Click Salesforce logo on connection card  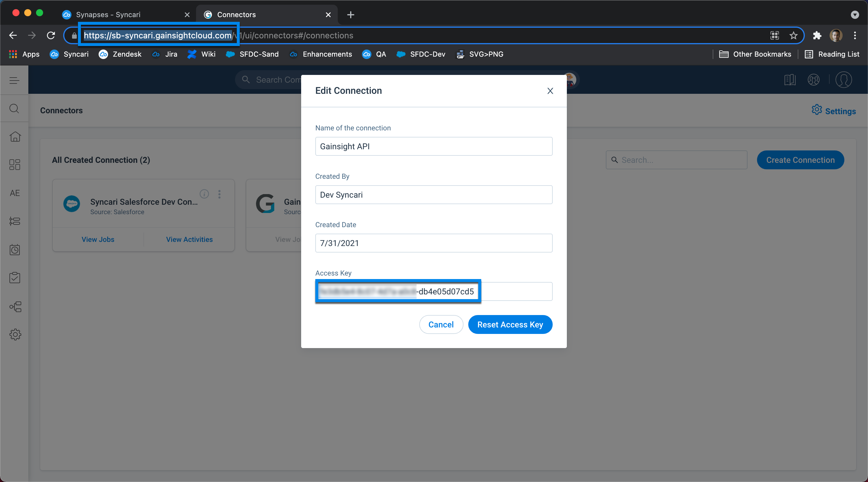coord(72,204)
